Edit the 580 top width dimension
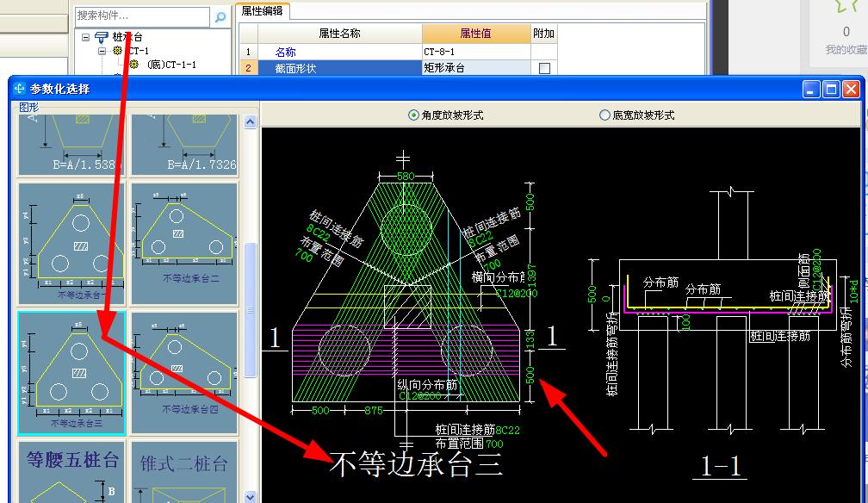The height and width of the screenshot is (503, 868). point(406,177)
